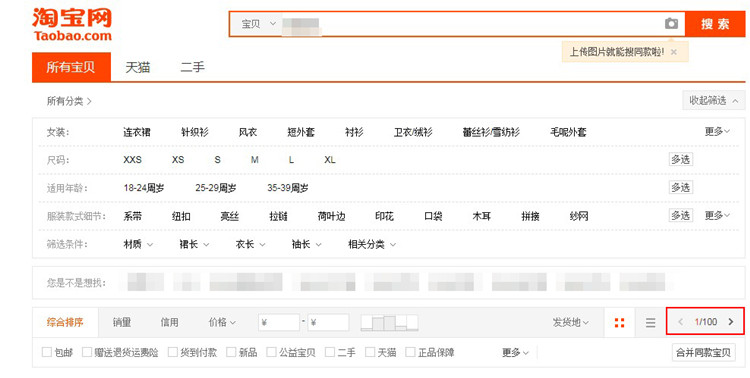Select the 荷叶边 style detail
This screenshot has height=378, width=750.
[331, 216]
